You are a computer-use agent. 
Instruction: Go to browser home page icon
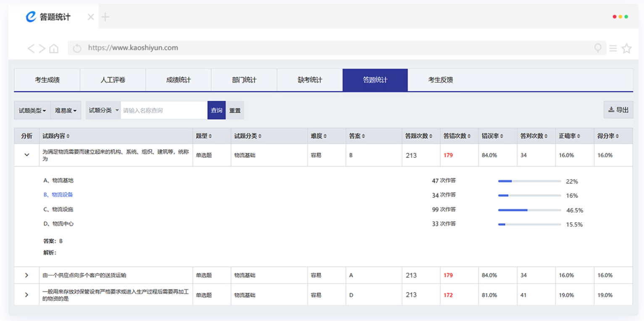54,48
